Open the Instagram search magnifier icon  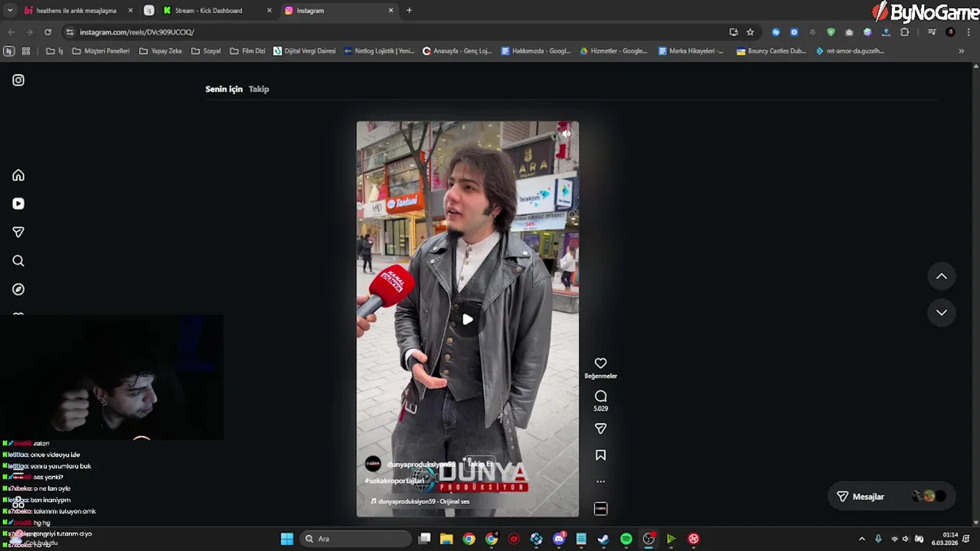tap(18, 261)
